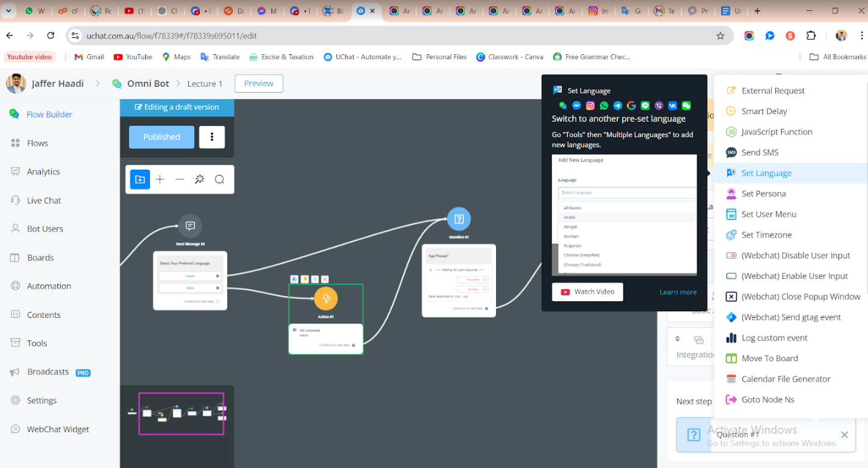Select the Question #1 node icon on canvas
This screenshot has height=468, width=868.
point(459,219)
